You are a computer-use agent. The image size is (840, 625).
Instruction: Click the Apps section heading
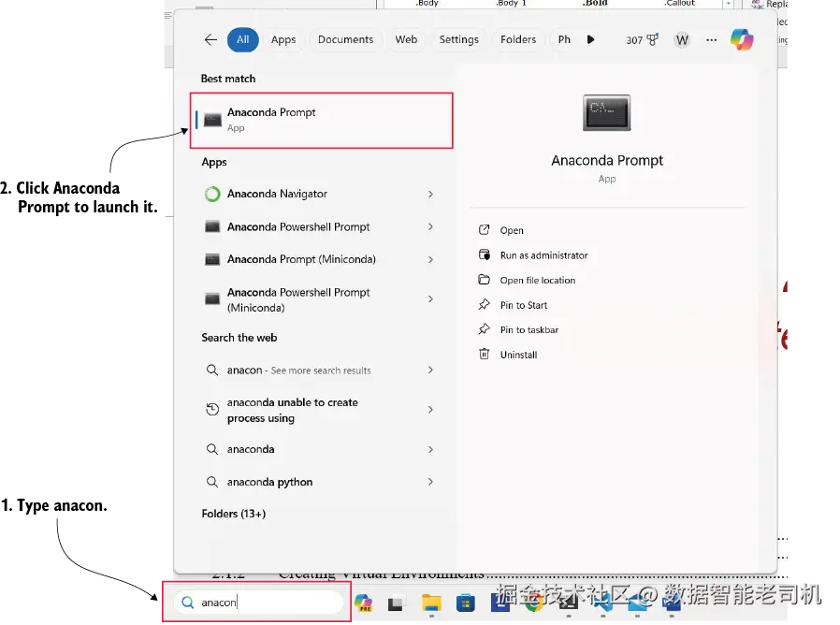pyautogui.click(x=214, y=162)
